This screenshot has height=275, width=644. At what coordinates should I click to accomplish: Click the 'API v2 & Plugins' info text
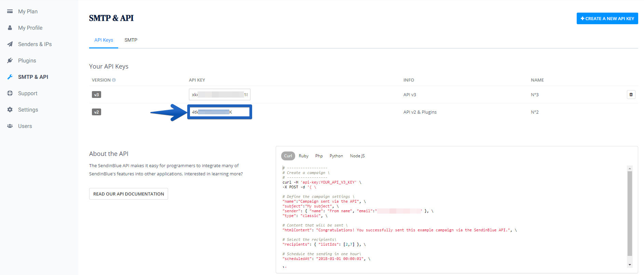point(420,112)
